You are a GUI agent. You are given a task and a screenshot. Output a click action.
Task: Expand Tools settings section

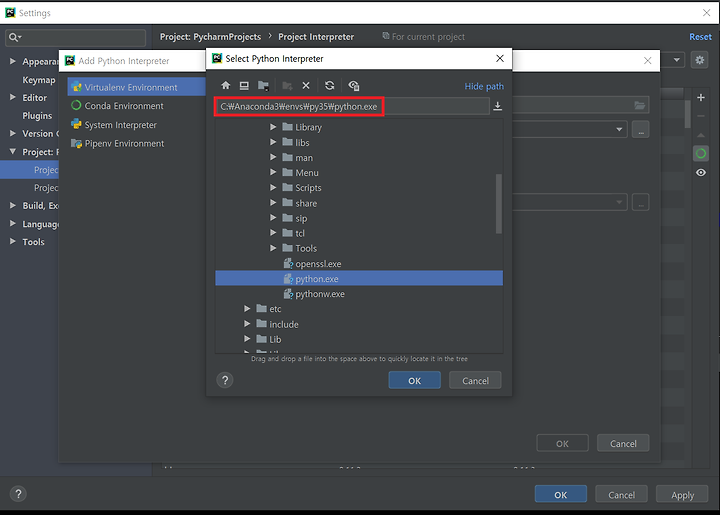click(x=13, y=241)
